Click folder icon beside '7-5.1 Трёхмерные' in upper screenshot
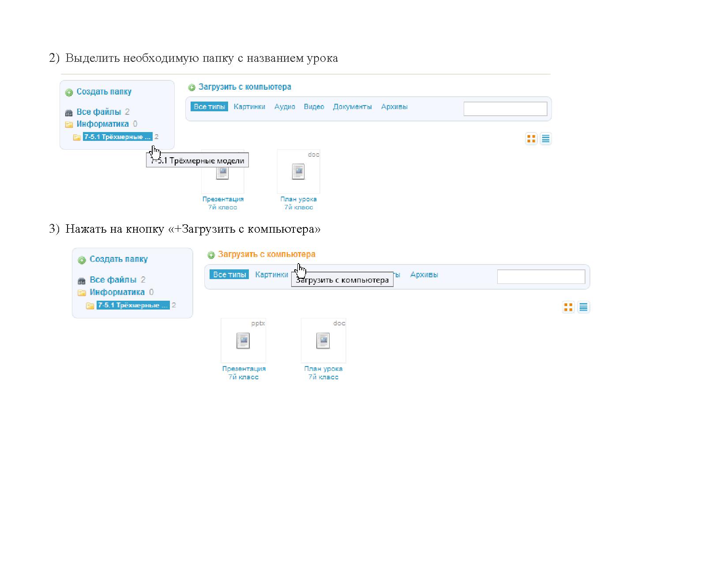This screenshot has height=563, width=728. 77,137
